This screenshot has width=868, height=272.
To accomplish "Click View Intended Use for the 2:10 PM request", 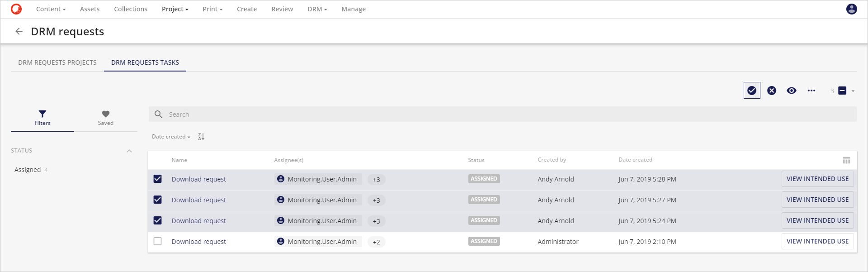I will [x=817, y=241].
